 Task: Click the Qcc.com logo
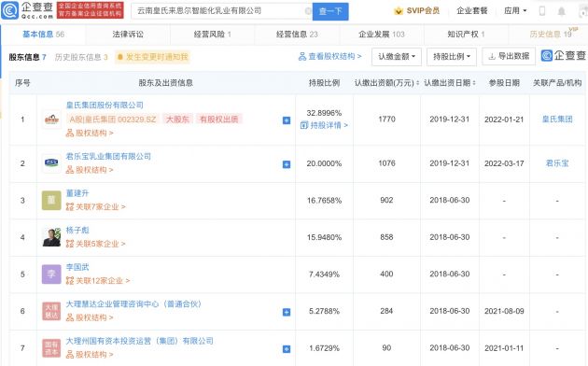(27, 10)
